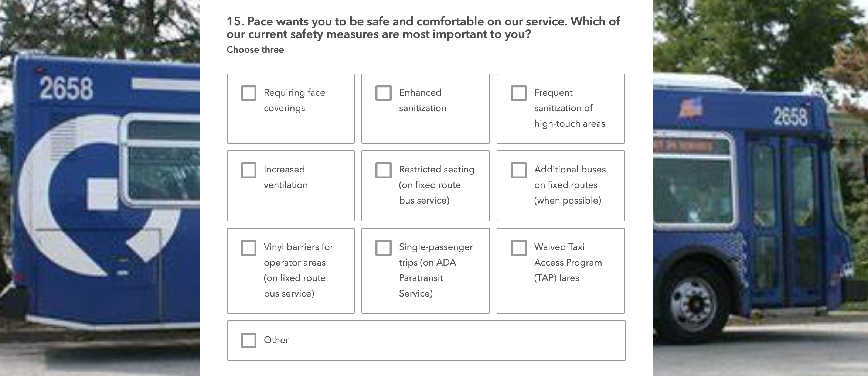Click the Additional buses option label text
This screenshot has height=376, width=868.
point(570,185)
